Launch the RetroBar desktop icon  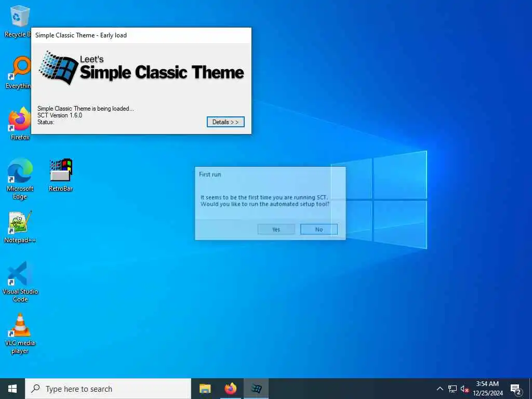[x=61, y=175]
